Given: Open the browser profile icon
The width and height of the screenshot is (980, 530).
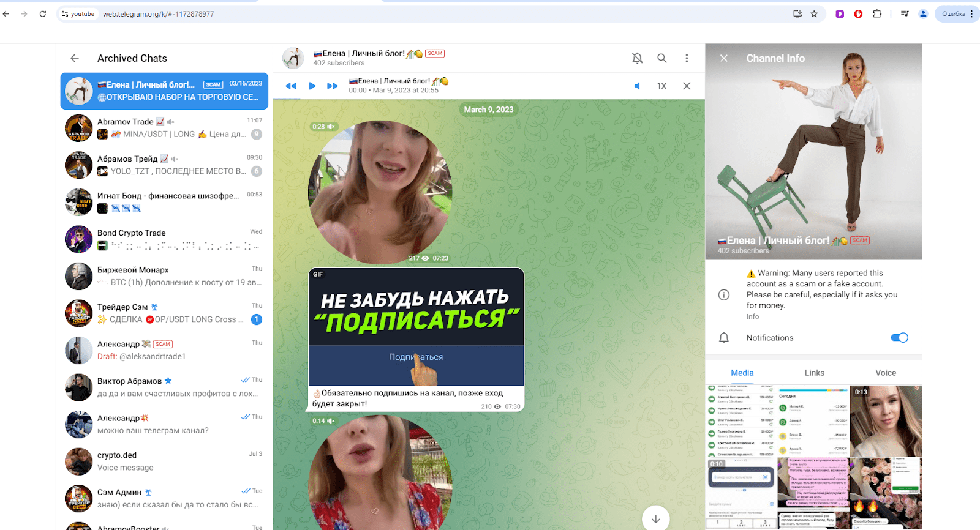Looking at the screenshot, I should point(923,13).
